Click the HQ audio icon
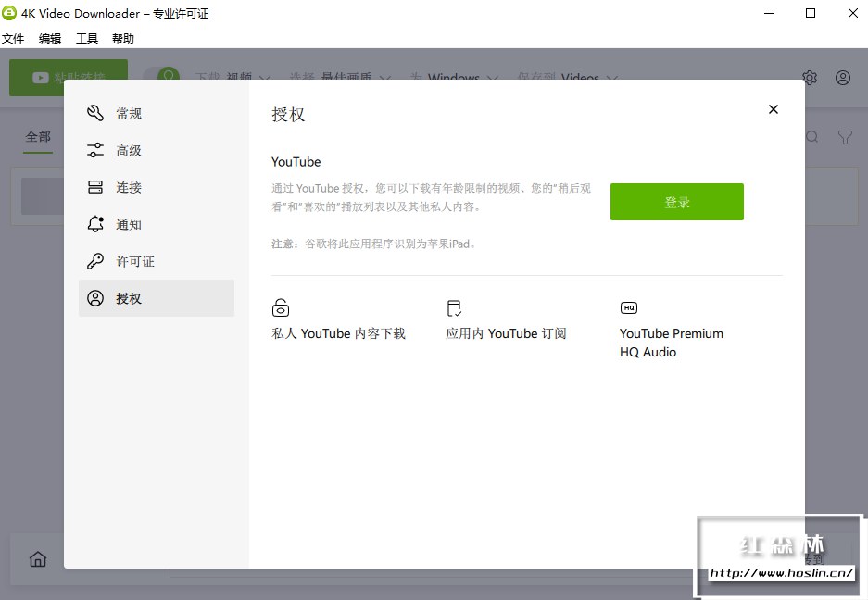The height and width of the screenshot is (600, 868). pyautogui.click(x=629, y=307)
